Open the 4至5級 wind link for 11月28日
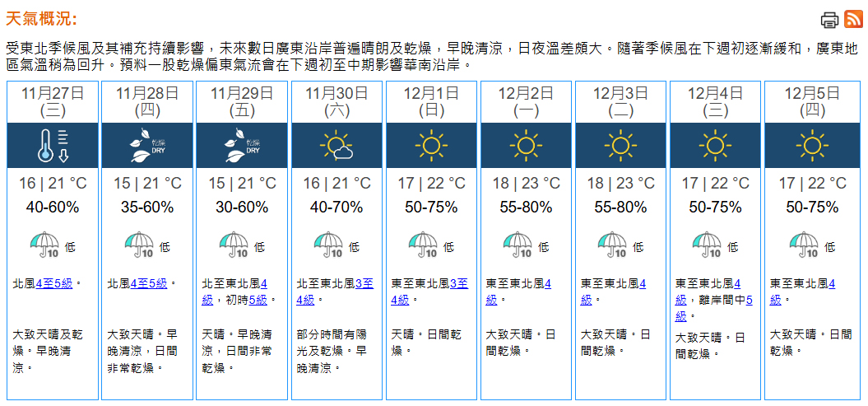 coord(149,283)
